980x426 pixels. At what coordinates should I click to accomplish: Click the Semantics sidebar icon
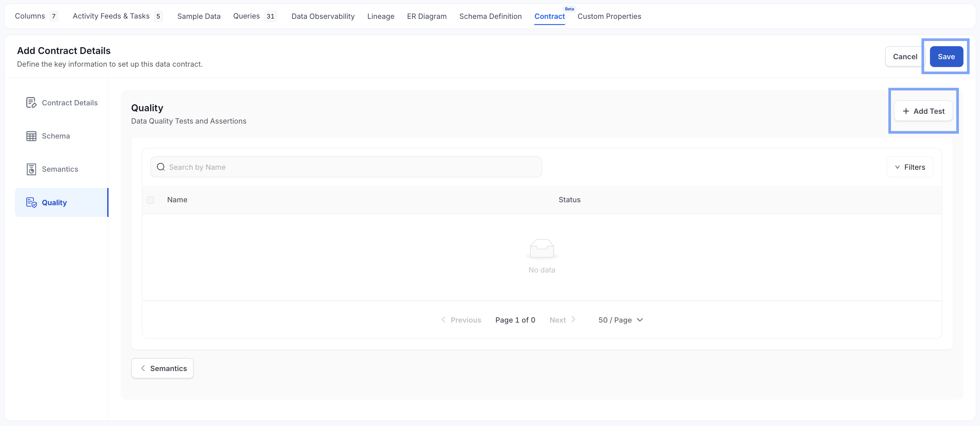click(x=31, y=169)
